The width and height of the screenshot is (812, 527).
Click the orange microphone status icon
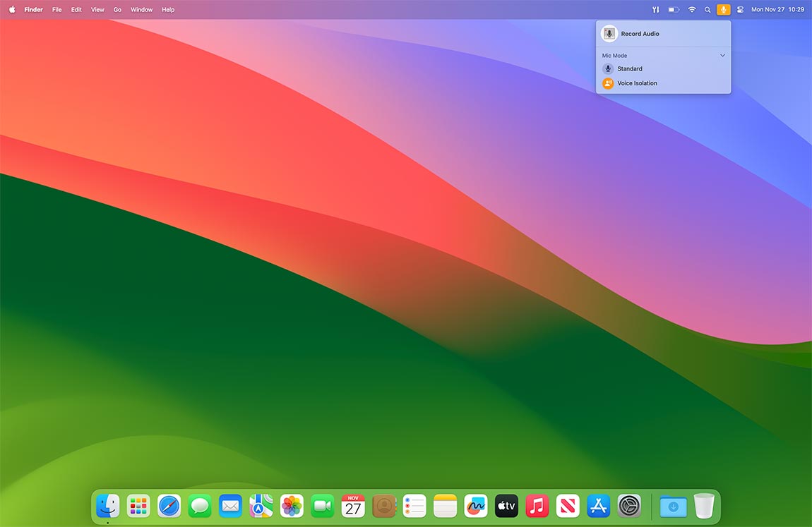723,9
